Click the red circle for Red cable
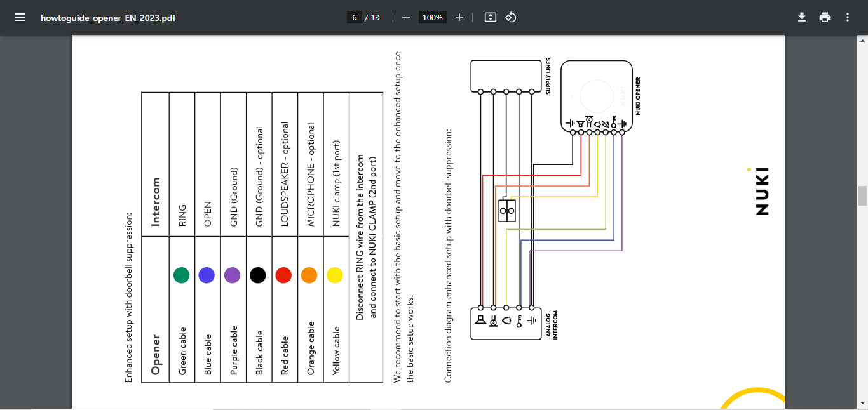The height and width of the screenshot is (410, 868). (x=283, y=275)
